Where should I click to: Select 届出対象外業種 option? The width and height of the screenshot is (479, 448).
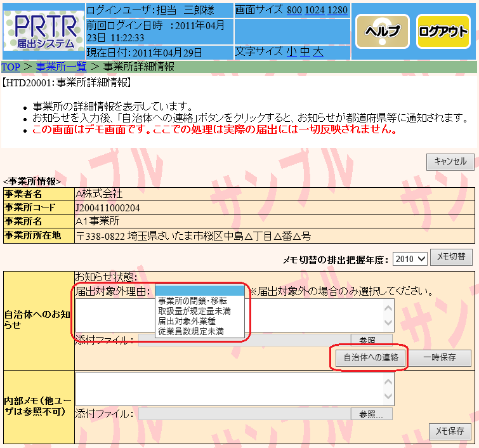(x=200, y=321)
